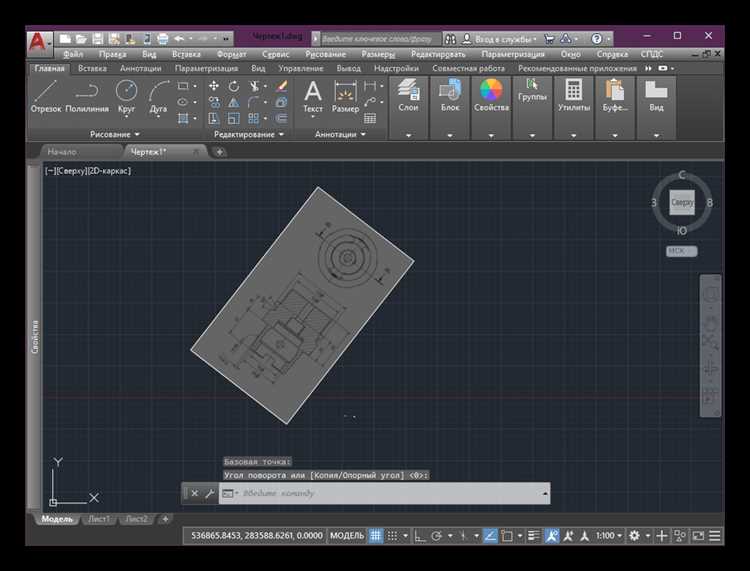Activate the Offset tool
The width and height of the screenshot is (750, 571).
pos(281,118)
